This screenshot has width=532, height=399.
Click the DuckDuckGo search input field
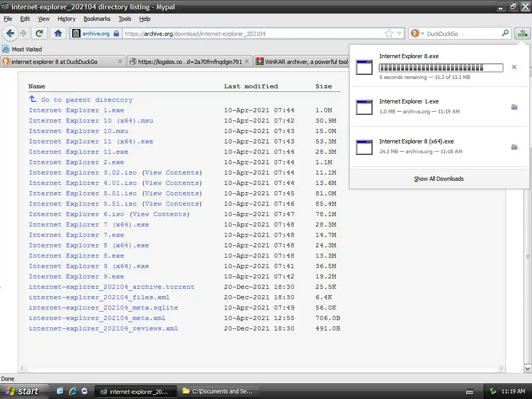click(462, 33)
